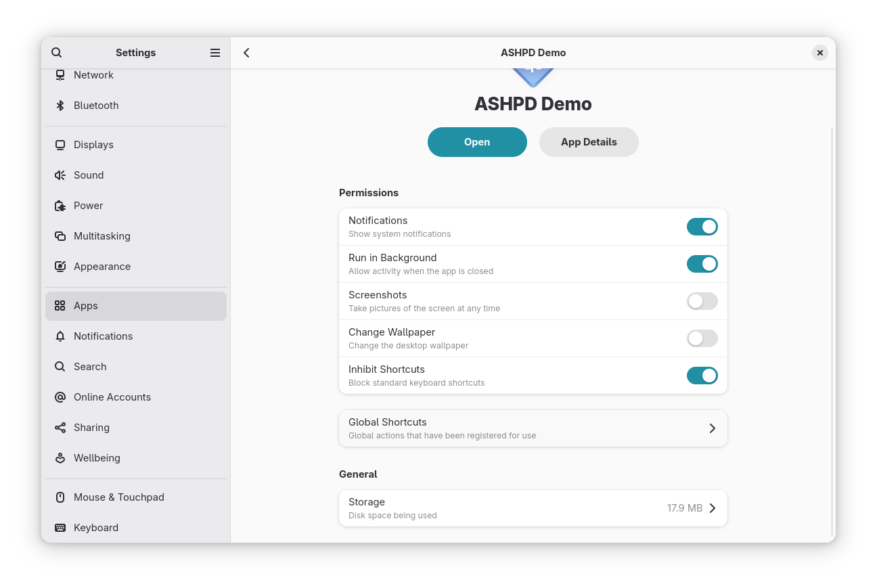Click the 17.9 MB storage value
This screenshot has height=588, width=877.
pos(685,508)
